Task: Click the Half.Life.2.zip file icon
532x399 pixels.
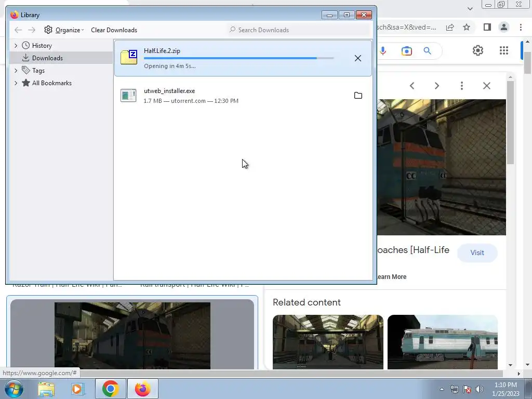Action: (x=129, y=57)
